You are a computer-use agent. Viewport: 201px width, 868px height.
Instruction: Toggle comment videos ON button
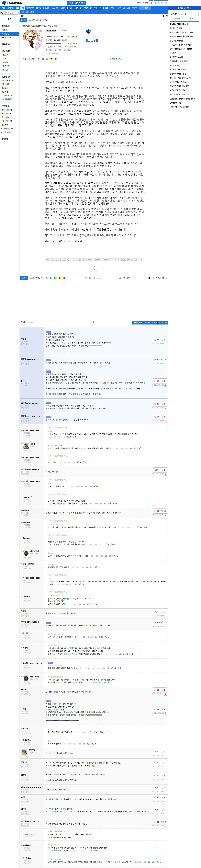click(x=161, y=322)
